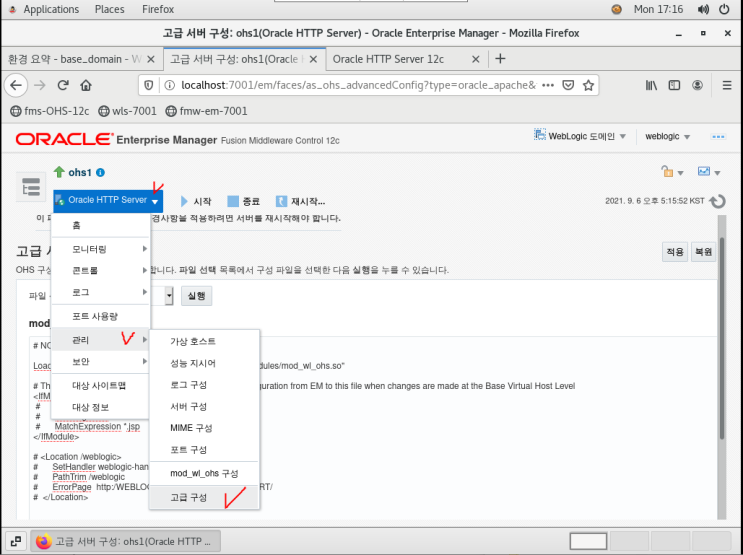The height and width of the screenshot is (555, 743).
Task: Show site information icon in address bar
Action: 169,85
